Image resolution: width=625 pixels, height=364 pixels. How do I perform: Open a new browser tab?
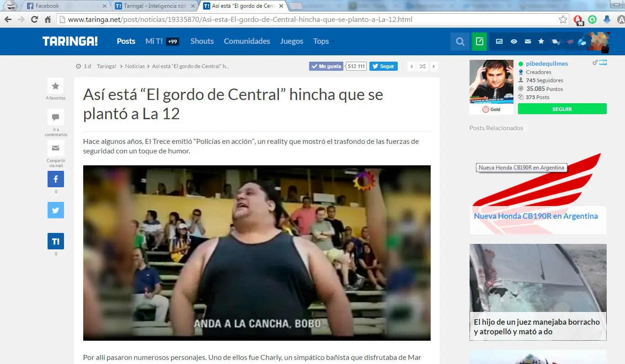(x=296, y=6)
